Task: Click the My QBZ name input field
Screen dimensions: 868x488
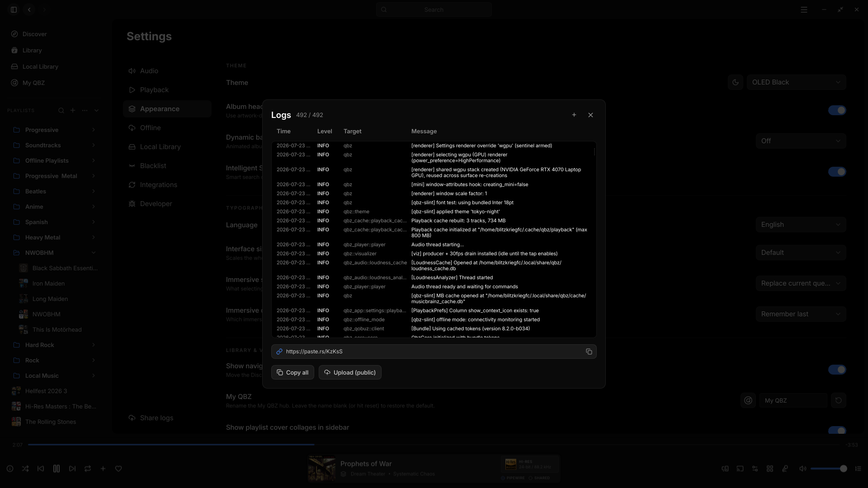Action: (x=793, y=400)
